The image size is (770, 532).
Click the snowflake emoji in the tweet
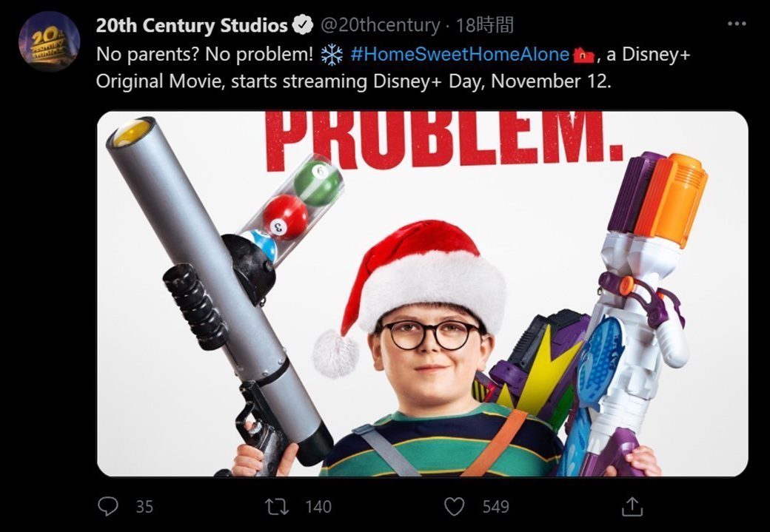[x=333, y=55]
